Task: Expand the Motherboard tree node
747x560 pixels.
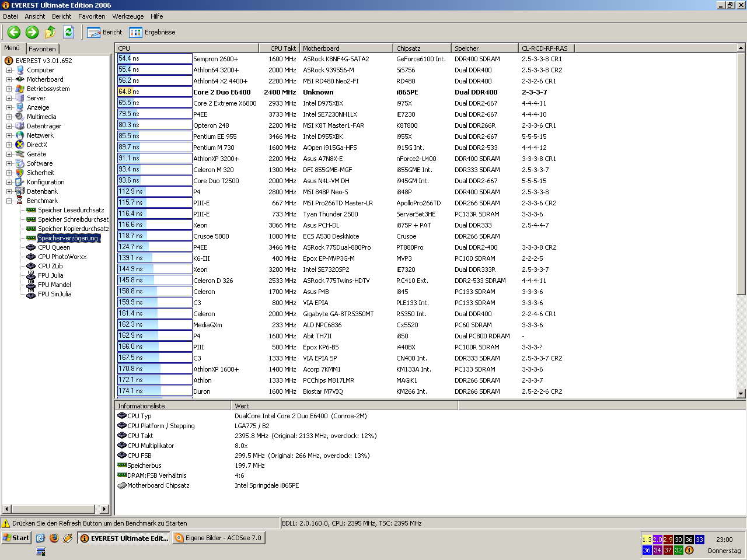Action: coord(9,79)
